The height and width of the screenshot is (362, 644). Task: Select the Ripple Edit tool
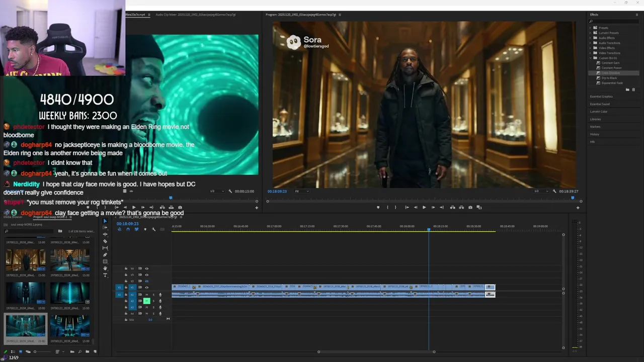(105, 234)
